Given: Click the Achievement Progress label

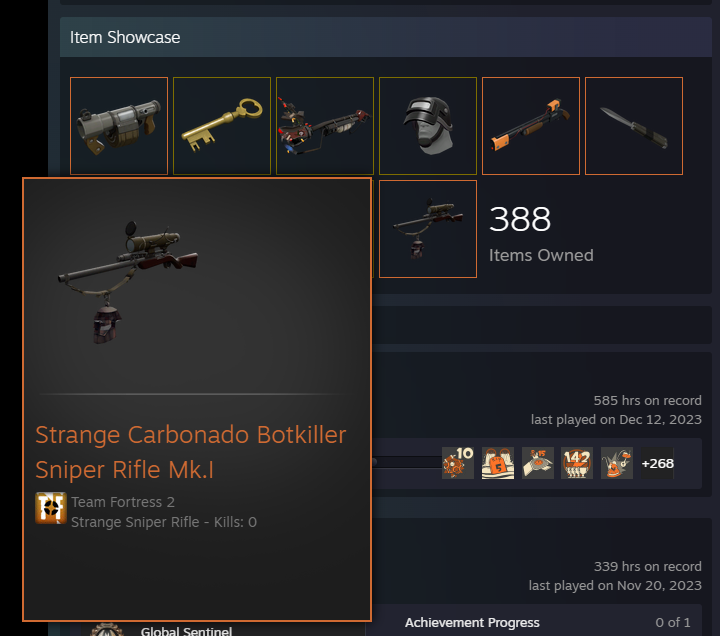Looking at the screenshot, I should (x=472, y=623).
